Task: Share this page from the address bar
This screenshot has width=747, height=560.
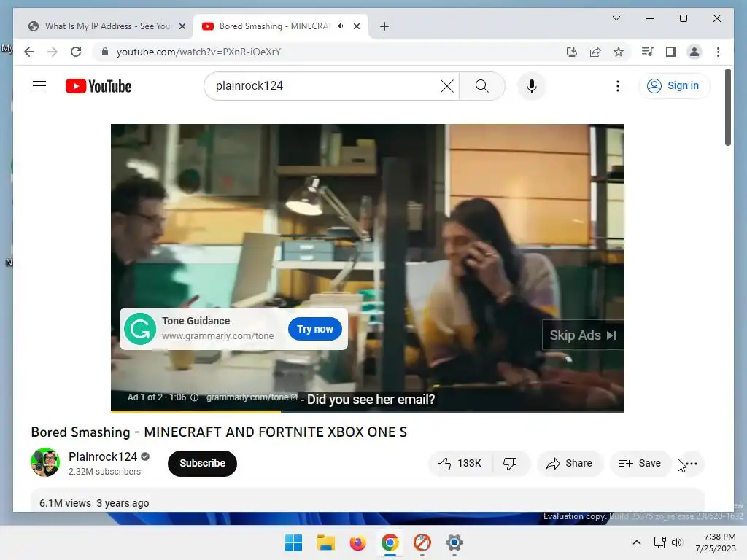Action: click(x=595, y=52)
